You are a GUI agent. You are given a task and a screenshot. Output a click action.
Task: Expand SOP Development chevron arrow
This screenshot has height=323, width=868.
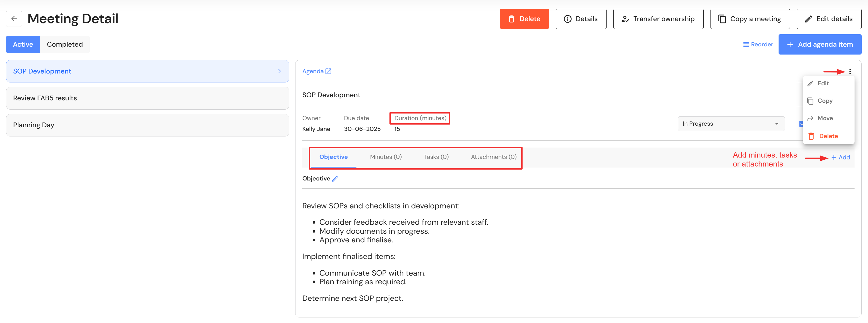pyautogui.click(x=279, y=71)
